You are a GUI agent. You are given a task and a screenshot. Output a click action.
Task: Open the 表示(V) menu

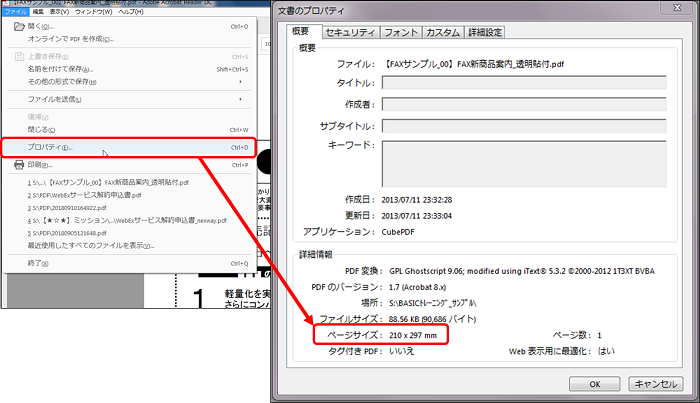coord(59,12)
